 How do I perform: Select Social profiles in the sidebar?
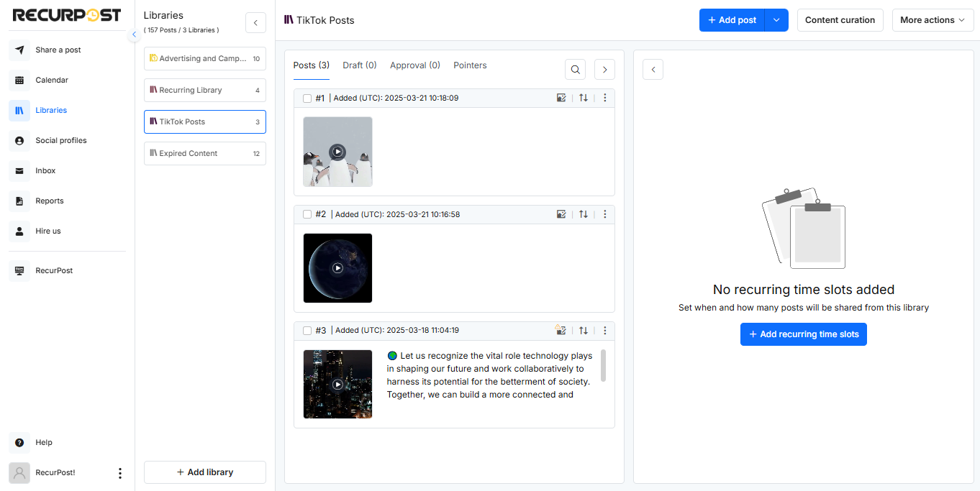pyautogui.click(x=20, y=140)
